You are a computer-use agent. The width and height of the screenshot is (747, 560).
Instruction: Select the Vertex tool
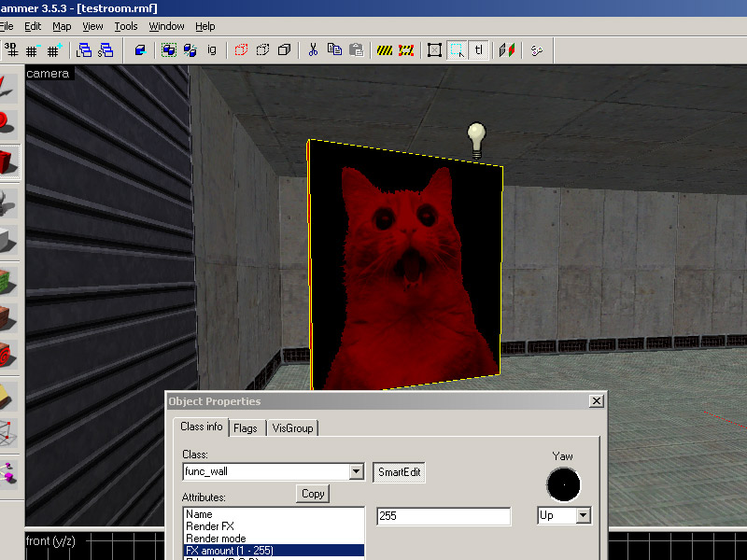(x=8, y=432)
